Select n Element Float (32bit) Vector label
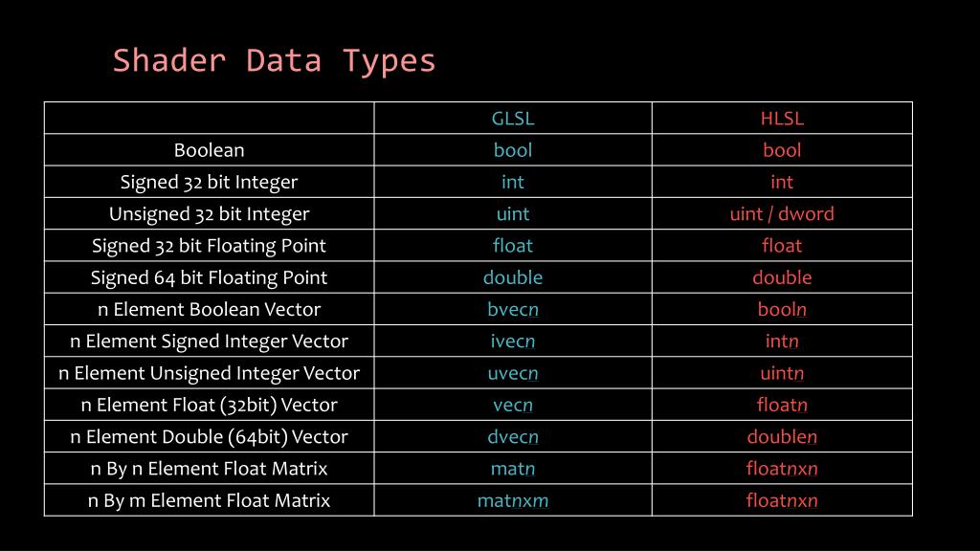This screenshot has height=551, width=980. coord(209,405)
